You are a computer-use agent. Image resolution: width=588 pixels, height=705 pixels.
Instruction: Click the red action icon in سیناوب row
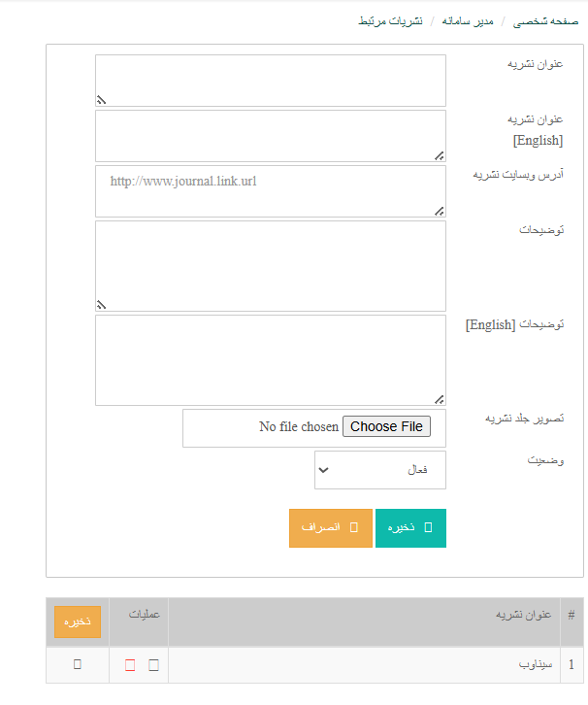point(130,665)
